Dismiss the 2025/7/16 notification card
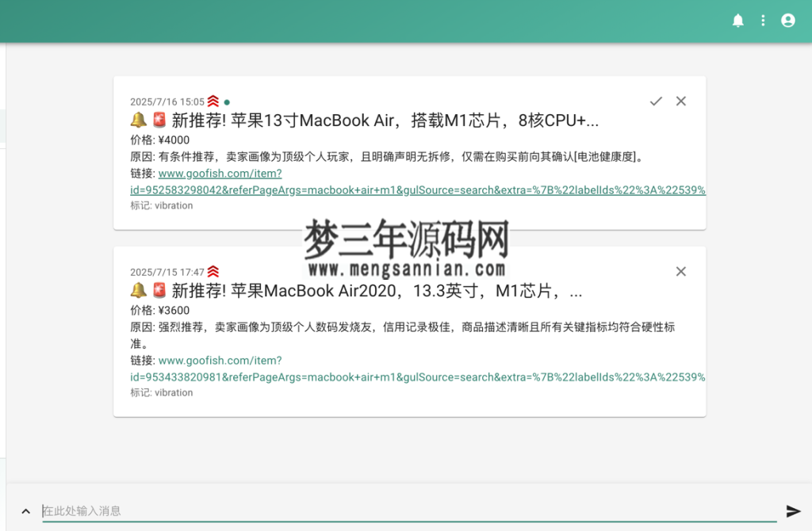 click(x=680, y=101)
